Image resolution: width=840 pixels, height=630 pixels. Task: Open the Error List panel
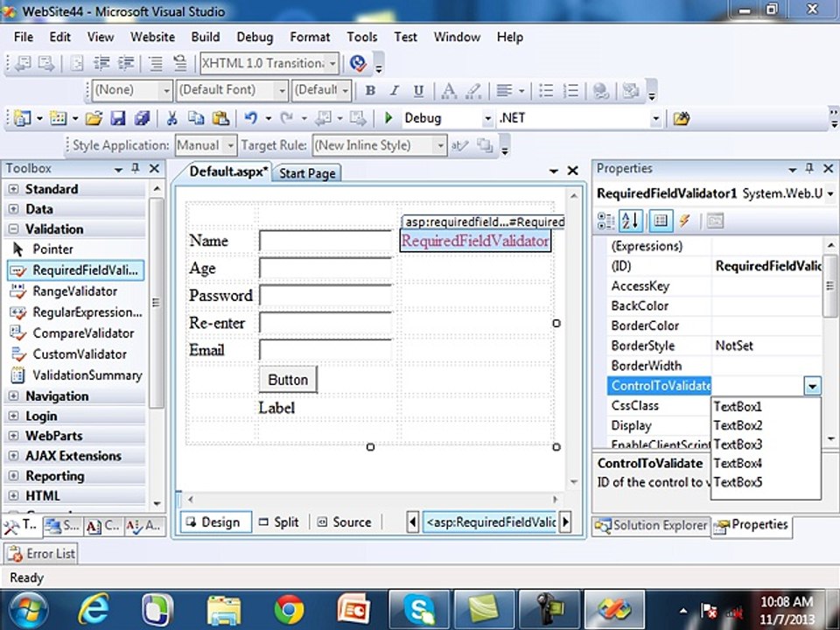42,553
